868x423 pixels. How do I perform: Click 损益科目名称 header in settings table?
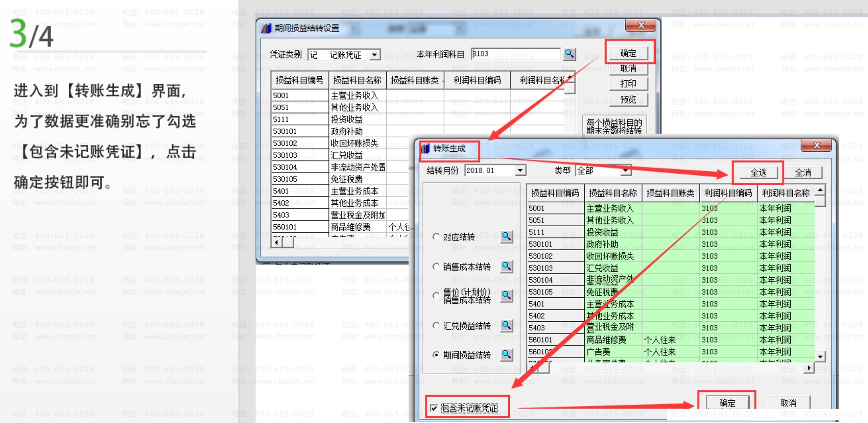[x=357, y=80]
